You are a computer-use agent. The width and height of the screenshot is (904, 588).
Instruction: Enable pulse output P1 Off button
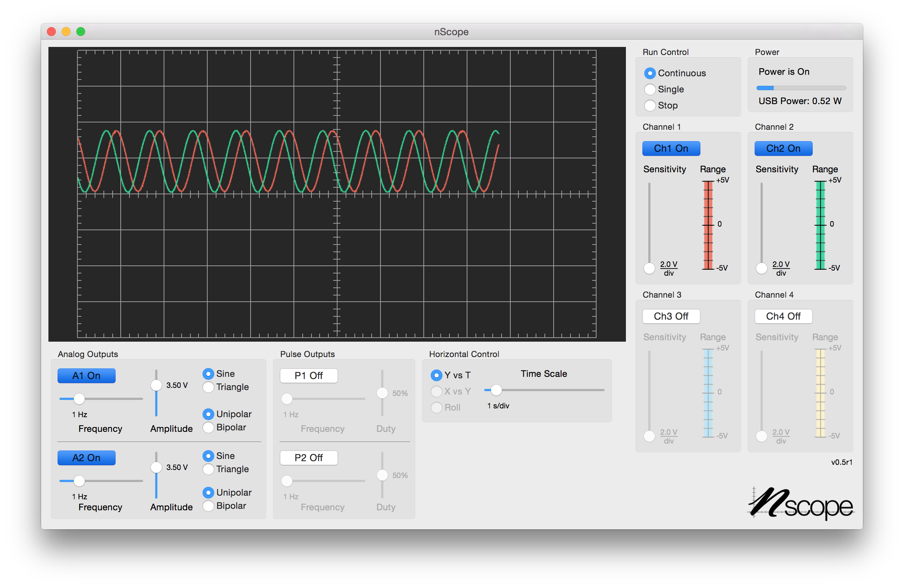[x=309, y=376]
